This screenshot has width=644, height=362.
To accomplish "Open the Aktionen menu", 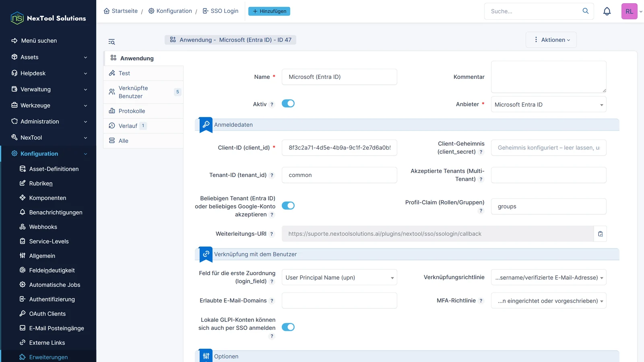I will tap(551, 40).
